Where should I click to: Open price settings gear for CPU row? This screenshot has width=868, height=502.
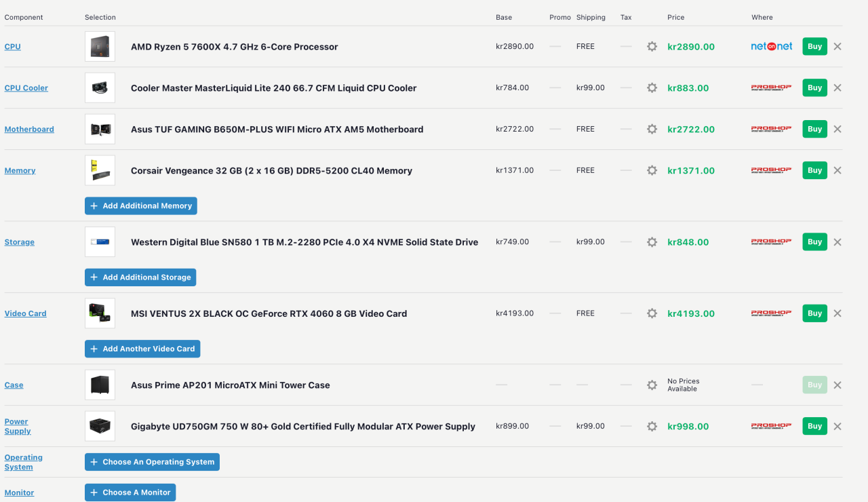(x=652, y=47)
